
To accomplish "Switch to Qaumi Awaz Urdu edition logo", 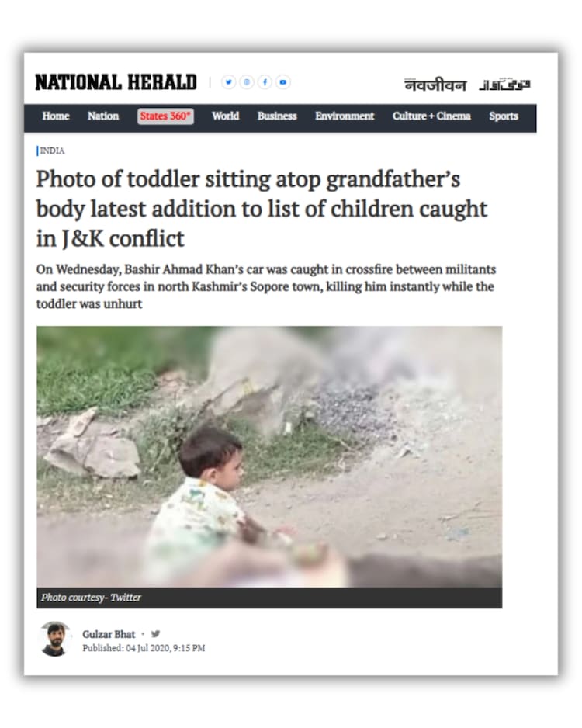I will click(x=504, y=85).
